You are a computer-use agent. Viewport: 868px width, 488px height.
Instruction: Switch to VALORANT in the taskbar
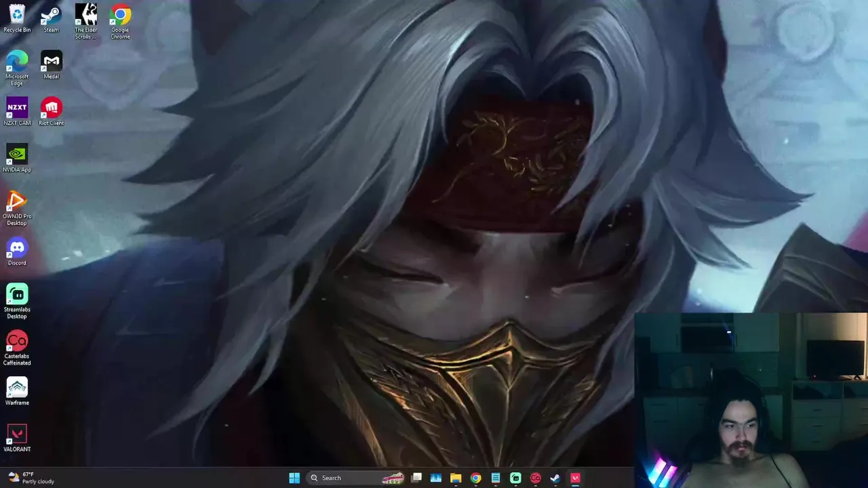click(x=575, y=478)
